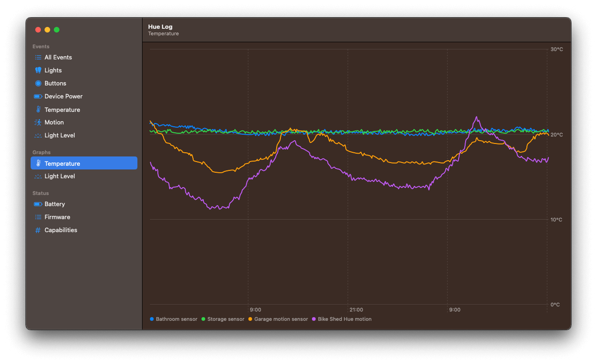Open Device Power via its battery icon
Screen dimensions: 597x364
[37, 96]
